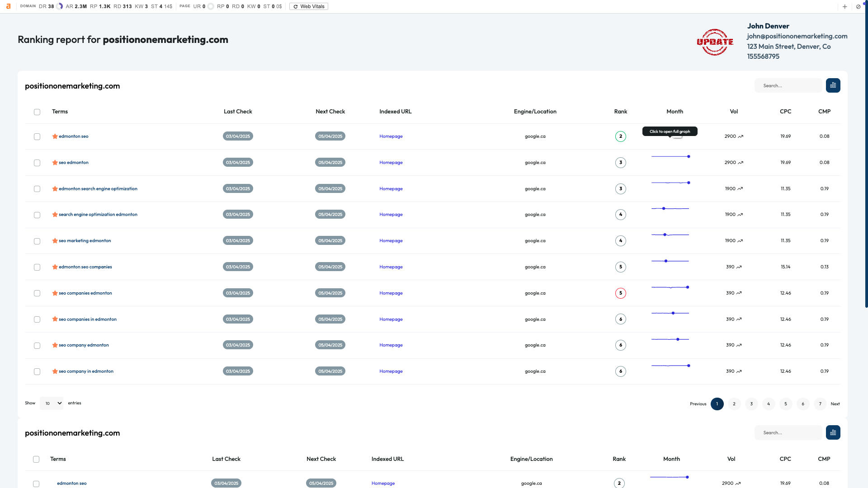Click the Previous pagination link

[x=698, y=404]
